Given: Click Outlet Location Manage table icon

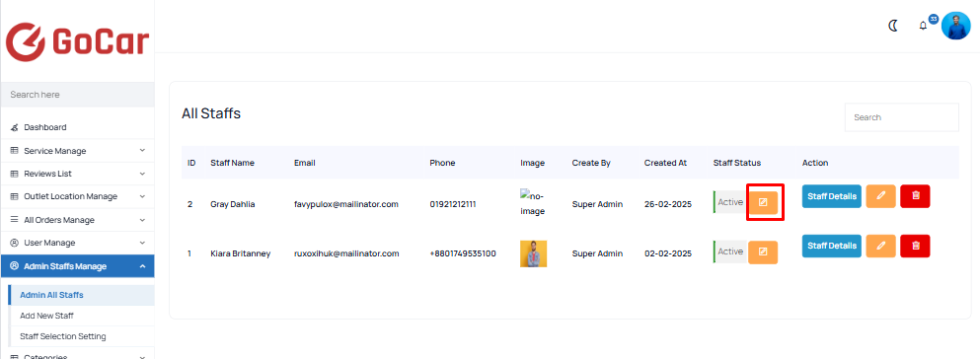Looking at the screenshot, I should click(15, 196).
